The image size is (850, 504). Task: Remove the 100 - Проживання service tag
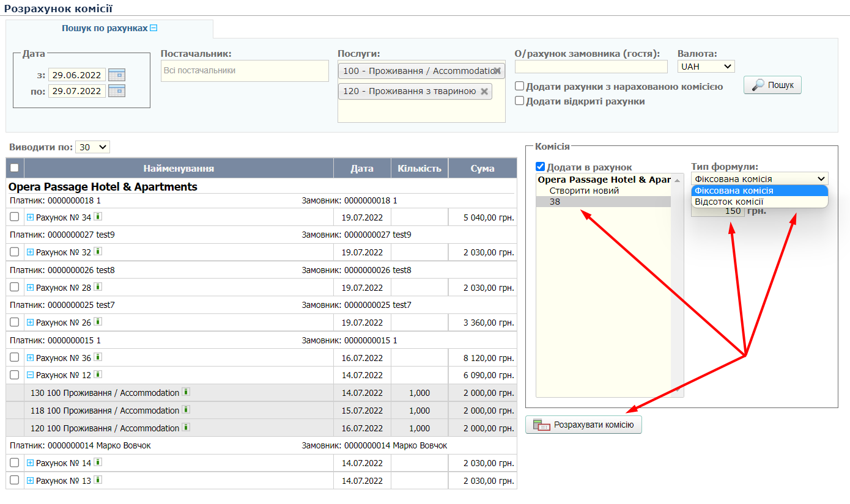(498, 71)
